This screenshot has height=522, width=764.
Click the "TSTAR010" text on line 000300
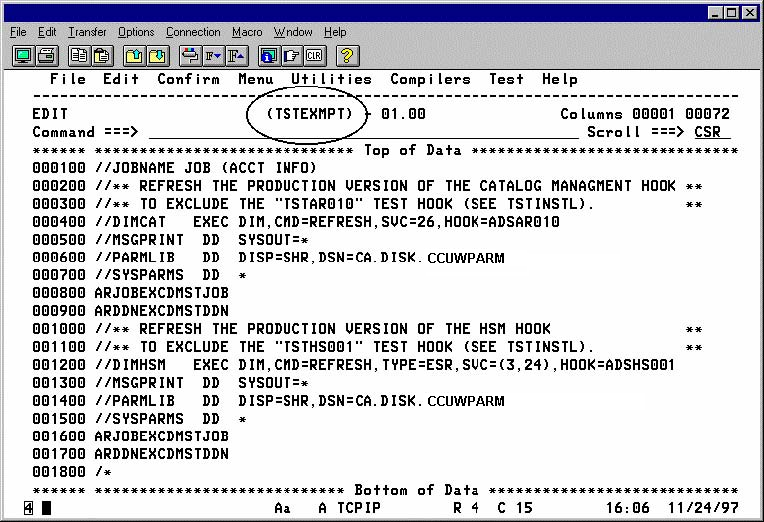tap(319, 204)
